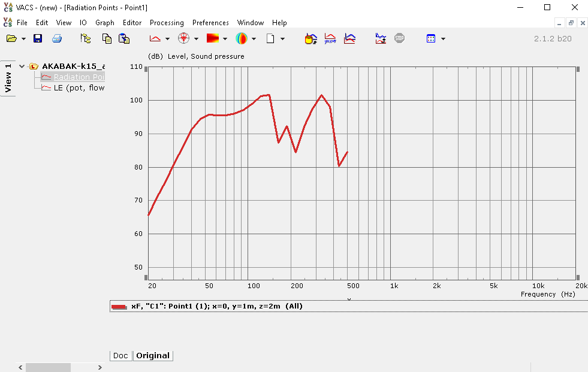Switch to the View 1 side tab
Viewport: 588px width, 372px height.
8,78
